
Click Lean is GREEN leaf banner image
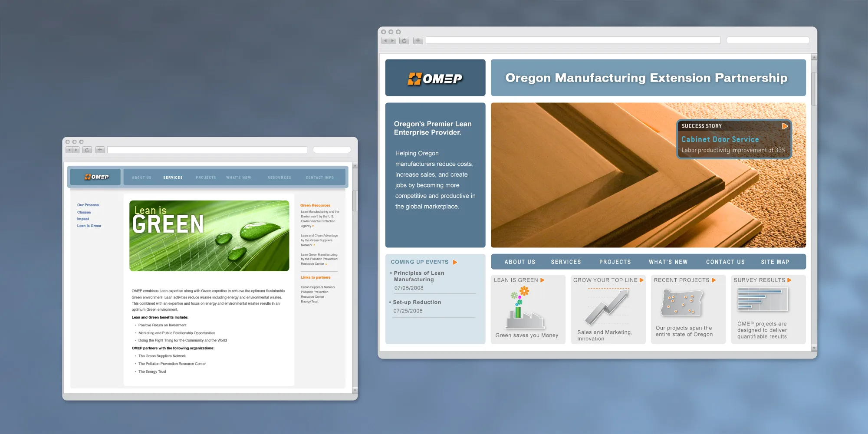209,236
